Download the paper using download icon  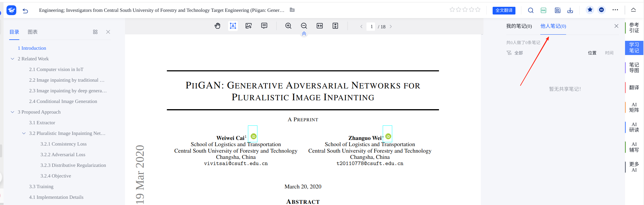click(x=570, y=10)
